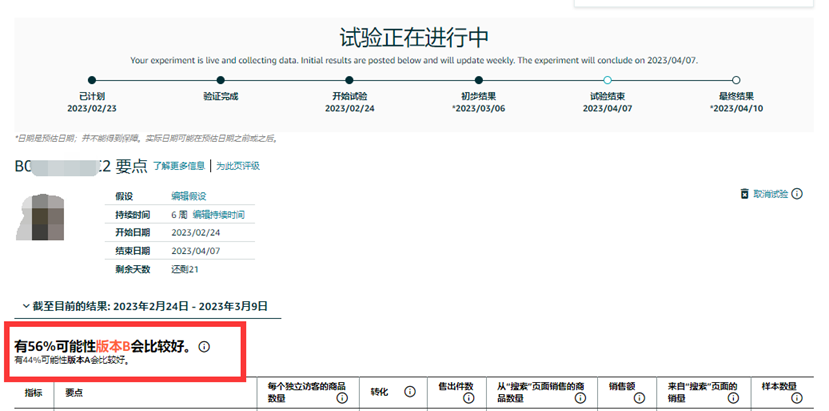Click the trash icon for 取消试验

coord(743,194)
